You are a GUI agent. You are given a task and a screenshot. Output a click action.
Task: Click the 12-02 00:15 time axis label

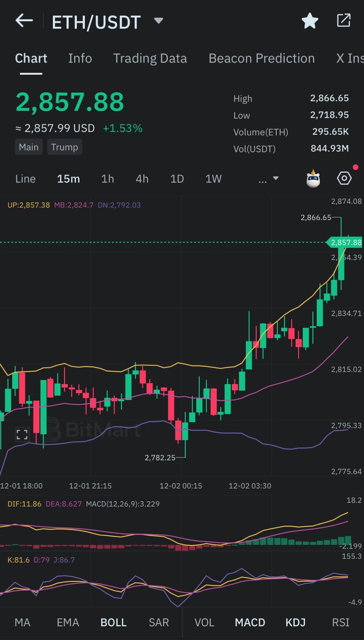point(181,486)
